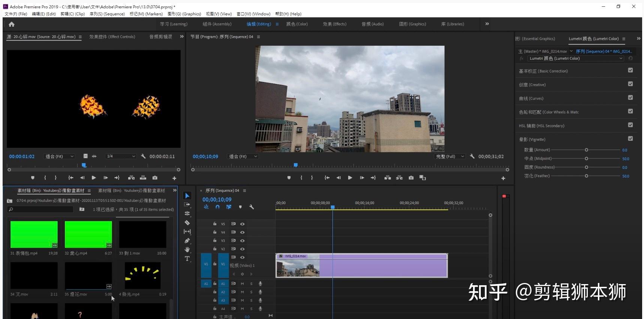Select the Razor tool
This screenshot has height=319, width=644.
pos(187,223)
